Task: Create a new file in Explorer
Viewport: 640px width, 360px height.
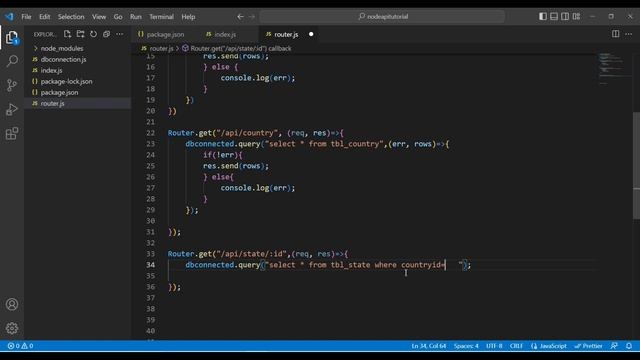Action: pyautogui.click(x=67, y=34)
